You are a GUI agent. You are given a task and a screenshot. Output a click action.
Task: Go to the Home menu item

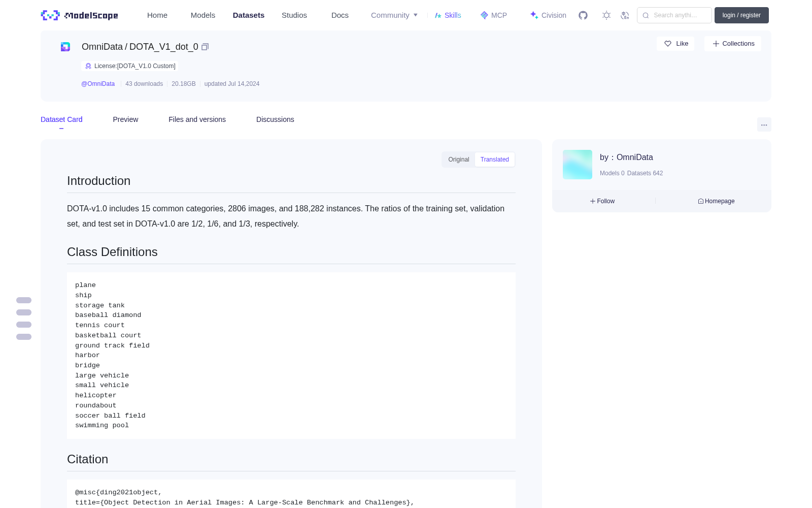tap(157, 15)
